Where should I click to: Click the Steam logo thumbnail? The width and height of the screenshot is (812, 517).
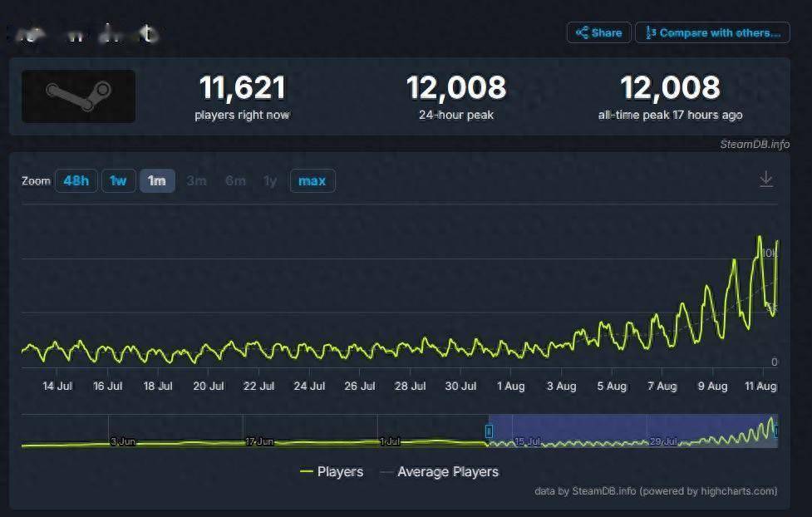tap(79, 96)
